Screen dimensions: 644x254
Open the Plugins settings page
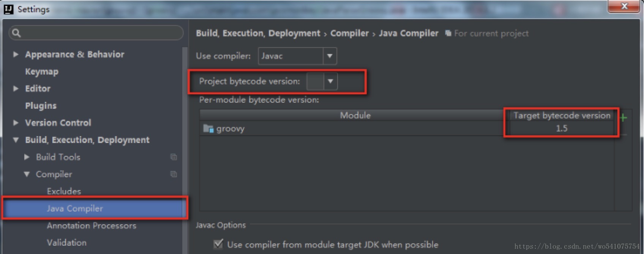pos(41,105)
